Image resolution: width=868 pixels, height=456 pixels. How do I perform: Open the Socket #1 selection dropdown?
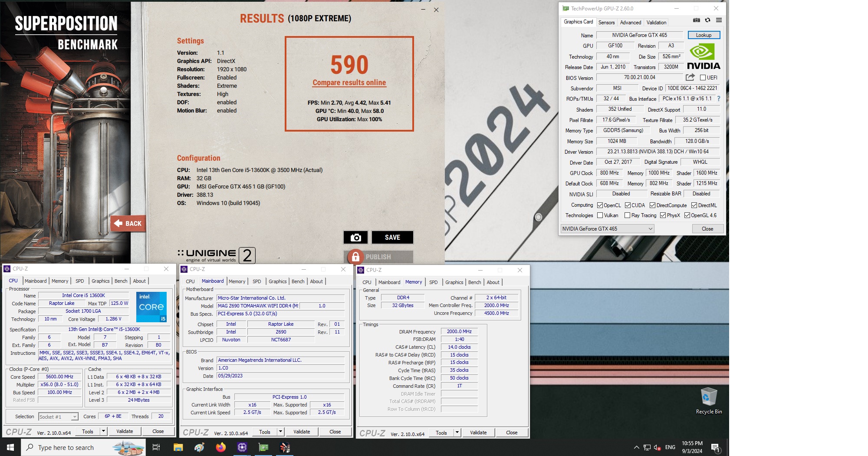[58, 417]
